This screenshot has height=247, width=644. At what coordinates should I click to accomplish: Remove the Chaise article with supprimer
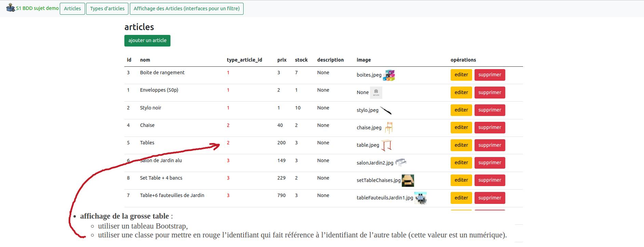click(x=490, y=128)
